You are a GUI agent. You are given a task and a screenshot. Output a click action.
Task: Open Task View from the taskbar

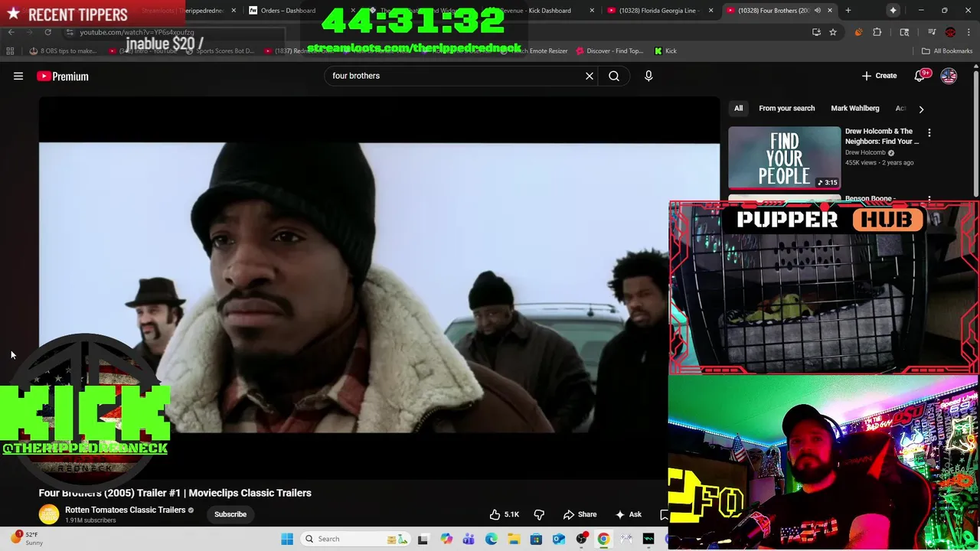coord(423,539)
